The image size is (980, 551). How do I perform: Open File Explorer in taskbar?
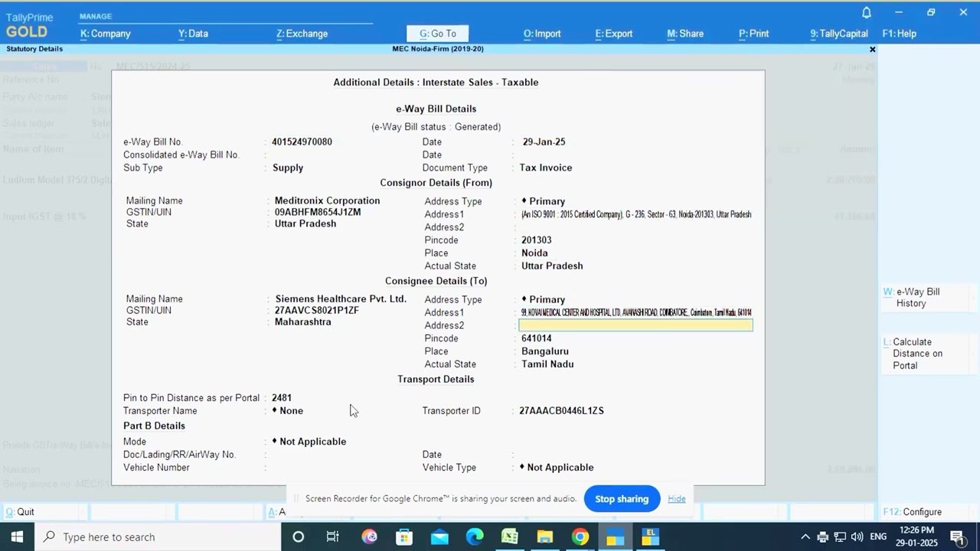545,537
